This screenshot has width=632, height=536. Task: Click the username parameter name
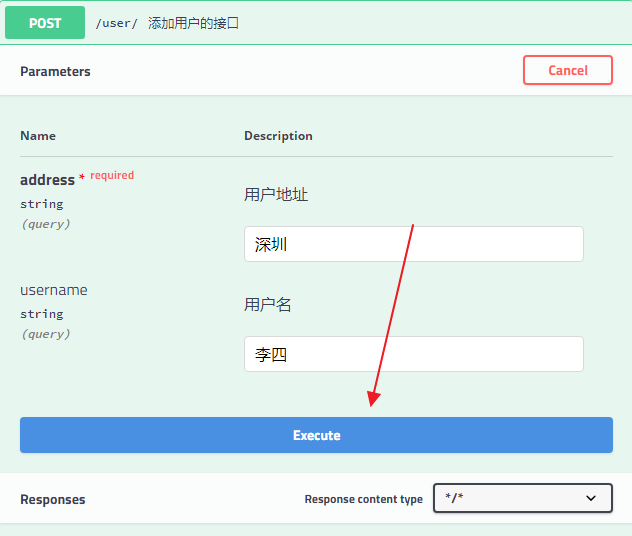54,290
